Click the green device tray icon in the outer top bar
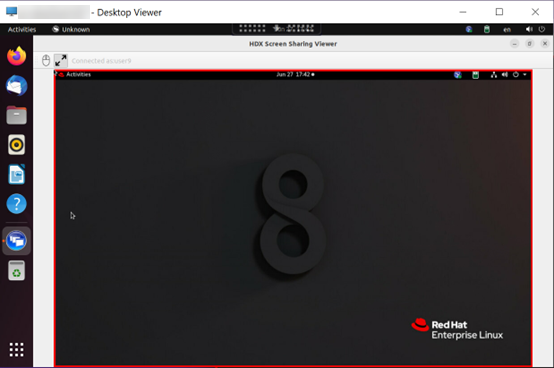Image resolution: width=554 pixels, height=368 pixels. 487,29
